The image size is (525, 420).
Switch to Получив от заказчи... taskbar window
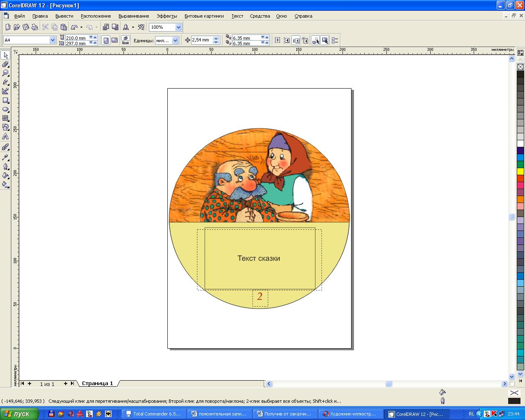(x=285, y=414)
